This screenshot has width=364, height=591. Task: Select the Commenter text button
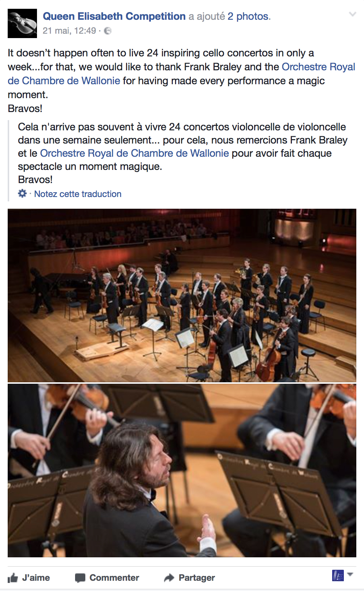pyautogui.click(x=114, y=578)
